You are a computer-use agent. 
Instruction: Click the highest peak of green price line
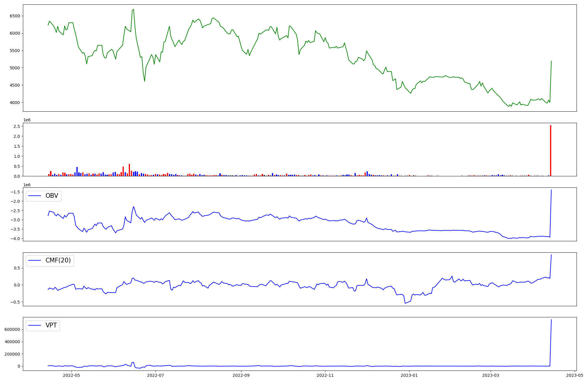[x=133, y=9]
